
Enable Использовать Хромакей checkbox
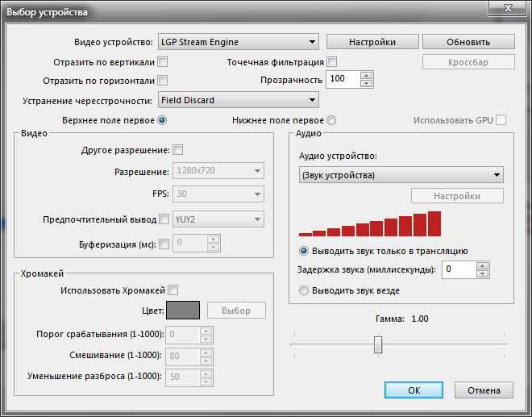pos(173,290)
